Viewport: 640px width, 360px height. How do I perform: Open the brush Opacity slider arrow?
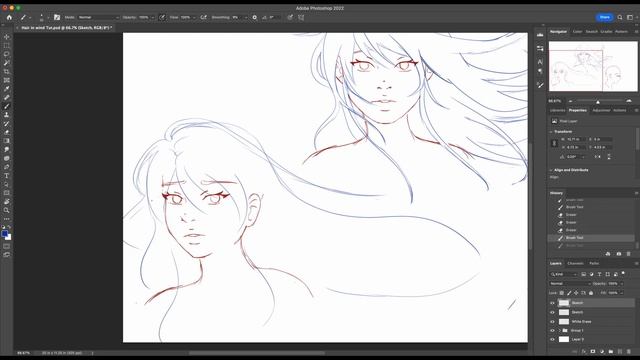coord(153,17)
